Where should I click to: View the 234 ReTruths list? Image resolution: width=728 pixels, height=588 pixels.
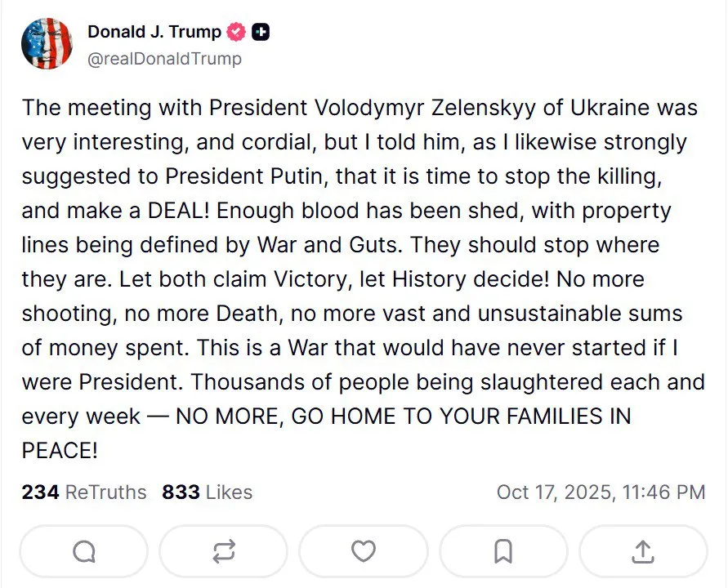pyautogui.click(x=84, y=492)
